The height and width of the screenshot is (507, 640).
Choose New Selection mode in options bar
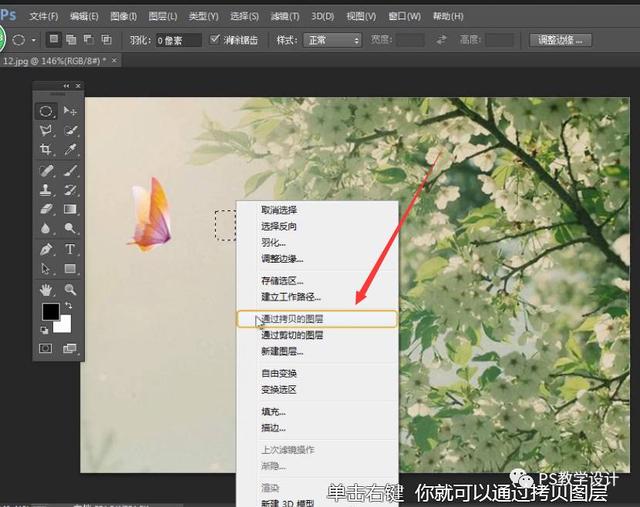click(53, 40)
